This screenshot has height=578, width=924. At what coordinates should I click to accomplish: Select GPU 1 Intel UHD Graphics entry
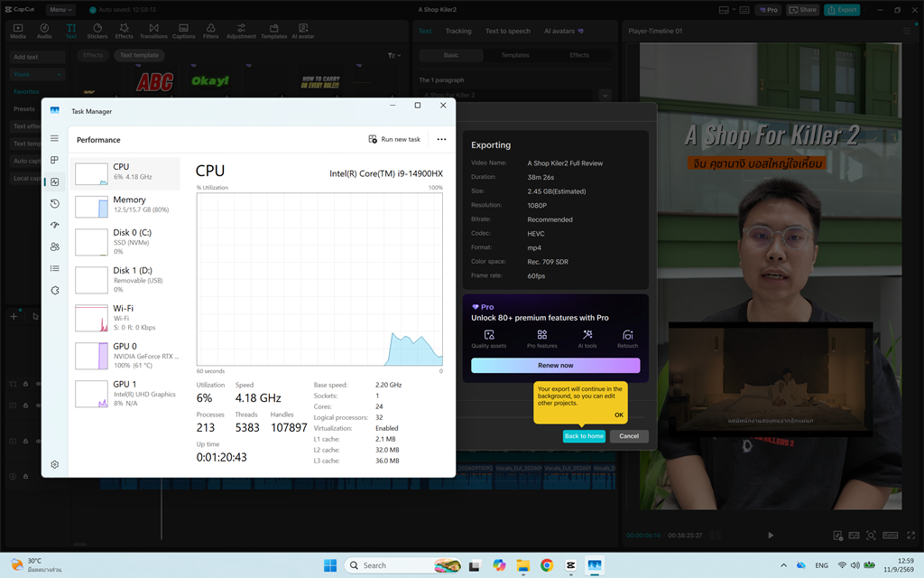click(125, 394)
